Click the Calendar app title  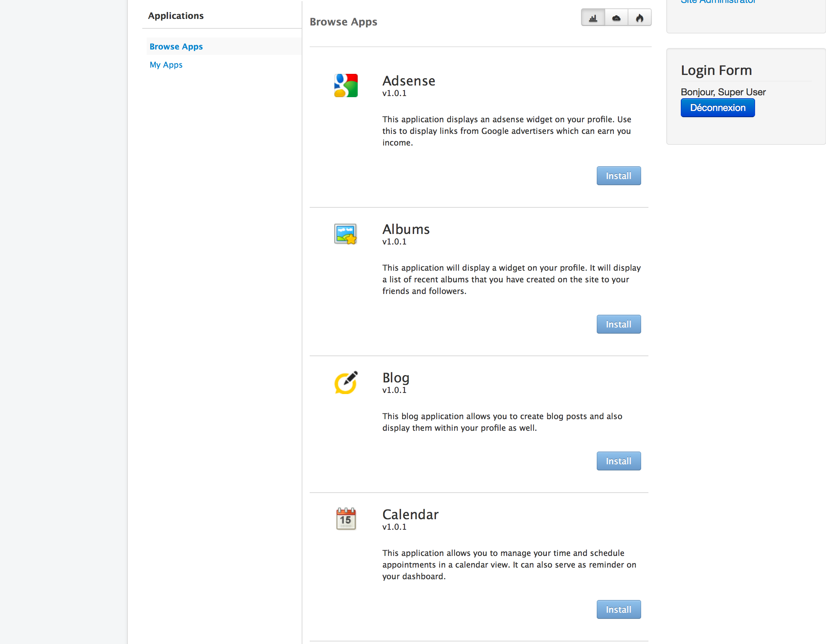pos(410,515)
